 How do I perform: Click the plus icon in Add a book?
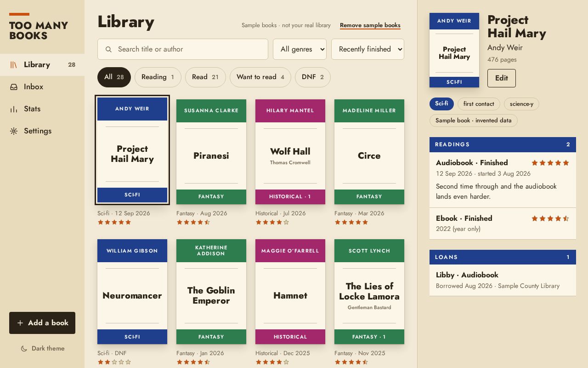point(20,323)
